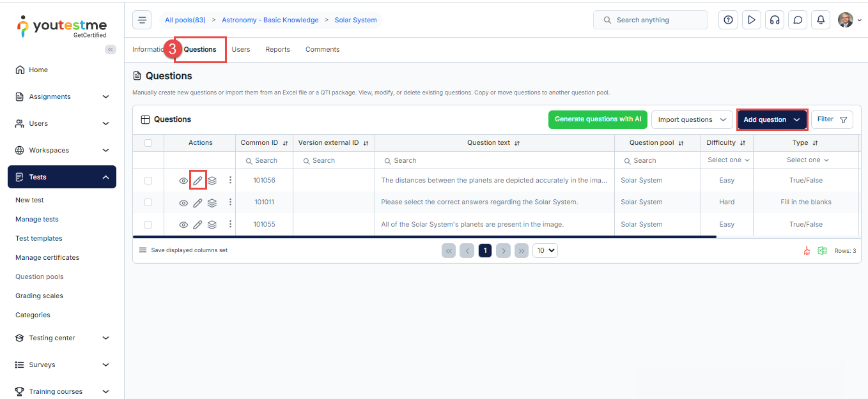Switch to the Reports tab
The image size is (868, 399).
click(277, 49)
